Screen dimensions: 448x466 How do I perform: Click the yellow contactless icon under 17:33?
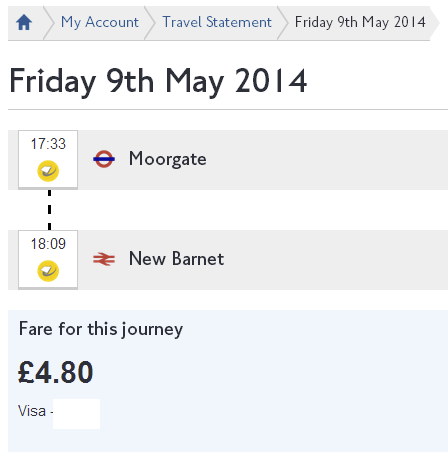pyautogui.click(x=48, y=171)
